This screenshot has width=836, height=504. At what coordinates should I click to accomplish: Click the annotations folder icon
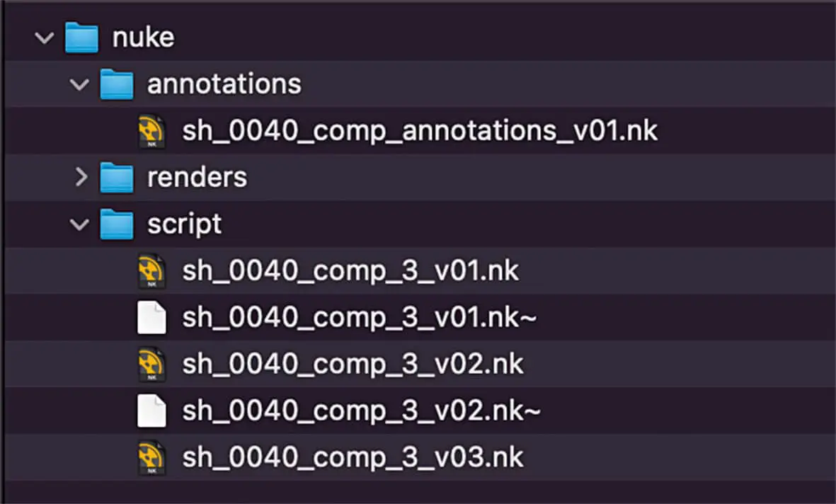click(116, 85)
